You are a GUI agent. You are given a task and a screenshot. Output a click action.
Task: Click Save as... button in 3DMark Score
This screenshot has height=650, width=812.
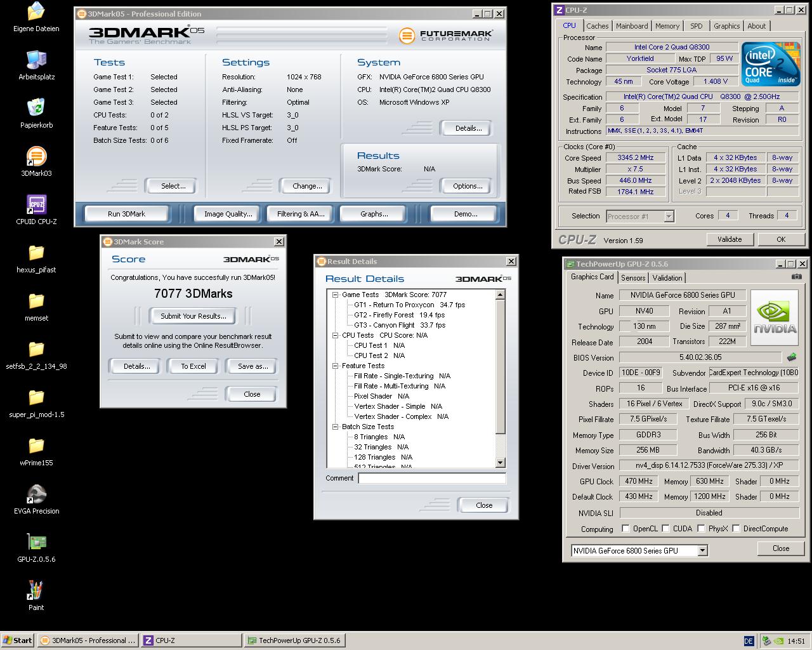252,366
